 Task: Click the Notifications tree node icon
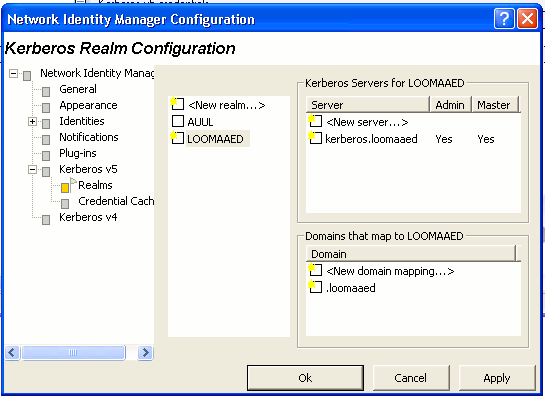pyautogui.click(x=46, y=140)
